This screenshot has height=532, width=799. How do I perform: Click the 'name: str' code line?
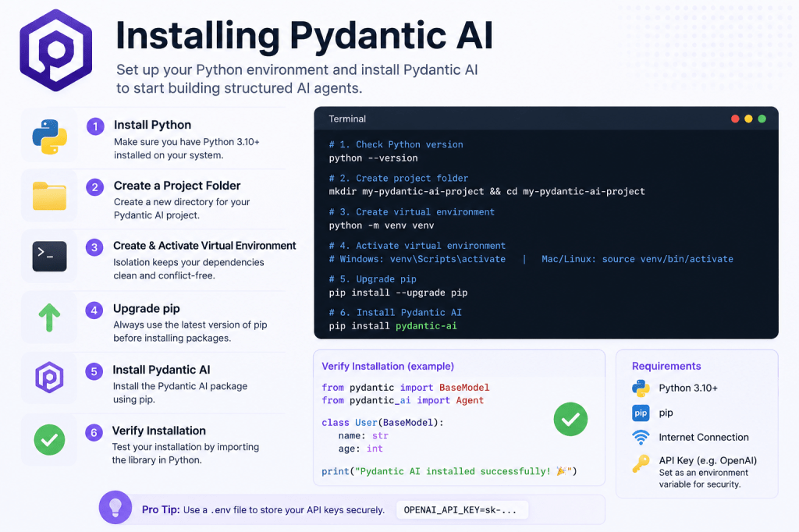click(363, 436)
